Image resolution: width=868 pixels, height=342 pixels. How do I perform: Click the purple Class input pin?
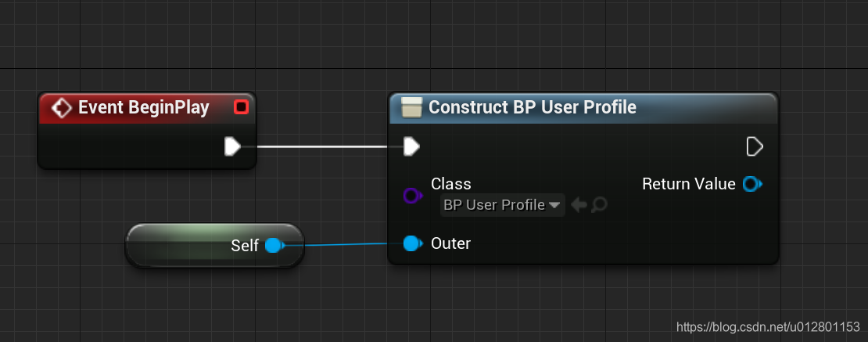[x=412, y=195]
